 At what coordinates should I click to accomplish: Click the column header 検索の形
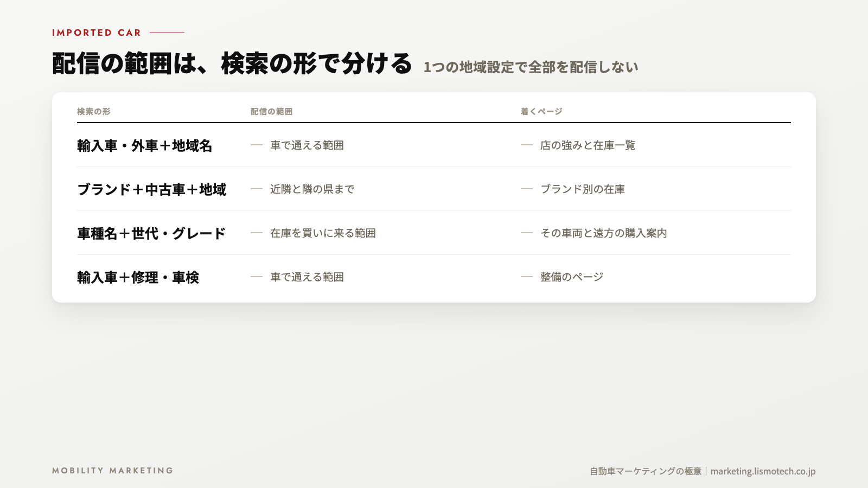tap(93, 111)
